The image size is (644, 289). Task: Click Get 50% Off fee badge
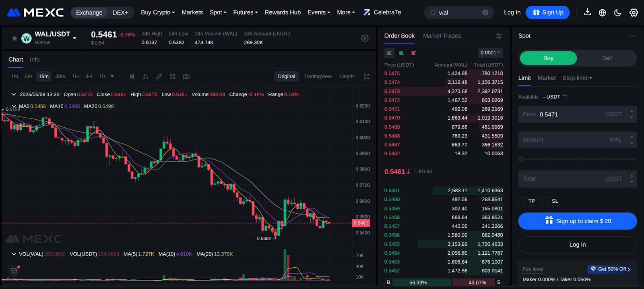(x=610, y=269)
